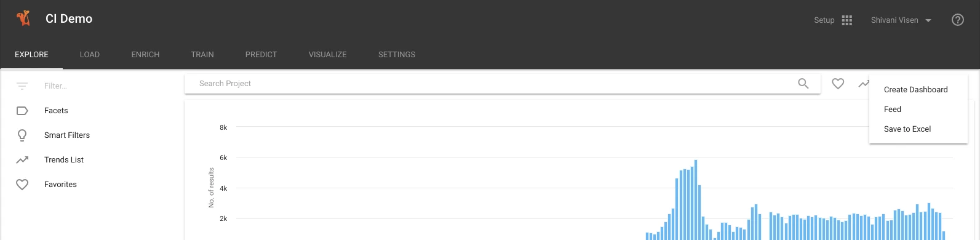Image resolution: width=980 pixels, height=240 pixels.
Task: Click the trend line icon next to heart
Action: 864,84
